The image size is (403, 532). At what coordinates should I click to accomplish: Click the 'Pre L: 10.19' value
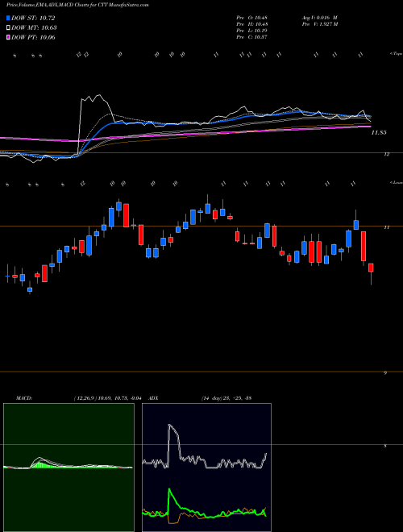pyautogui.click(x=251, y=31)
